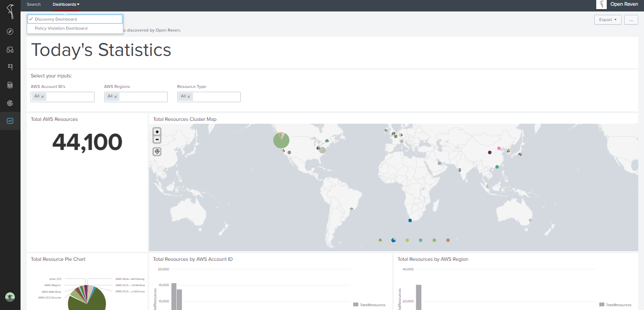
Task: Click the AWS::EC2:Volume pie label
Action: pos(49,298)
